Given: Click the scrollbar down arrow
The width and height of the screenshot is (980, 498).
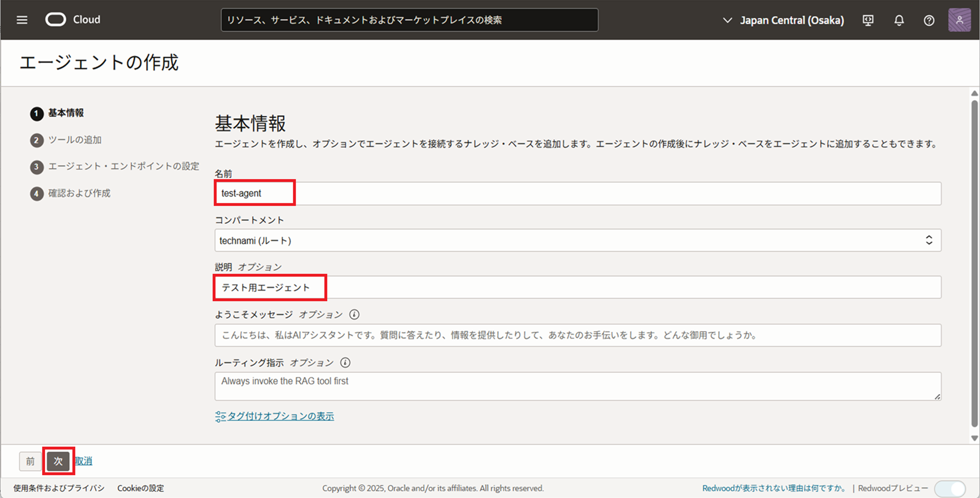Looking at the screenshot, I should pyautogui.click(x=974, y=438).
